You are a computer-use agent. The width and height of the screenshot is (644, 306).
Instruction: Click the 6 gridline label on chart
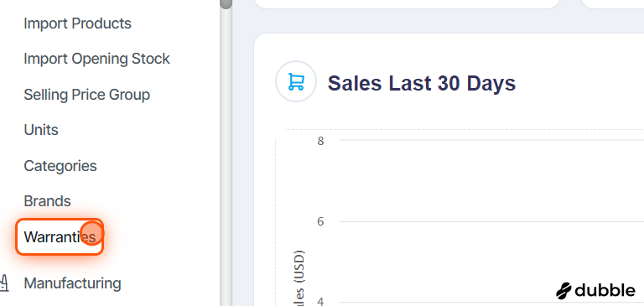click(x=320, y=221)
